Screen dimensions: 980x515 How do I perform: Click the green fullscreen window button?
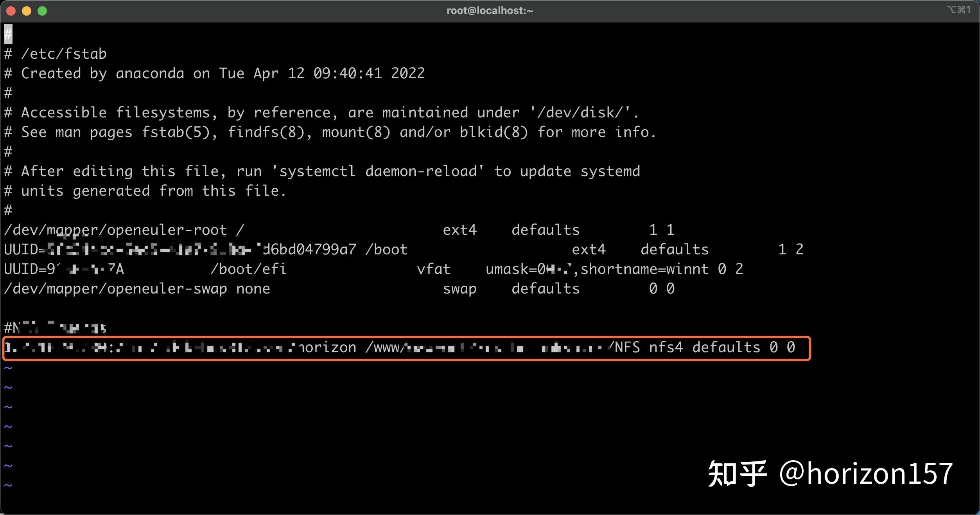click(42, 11)
